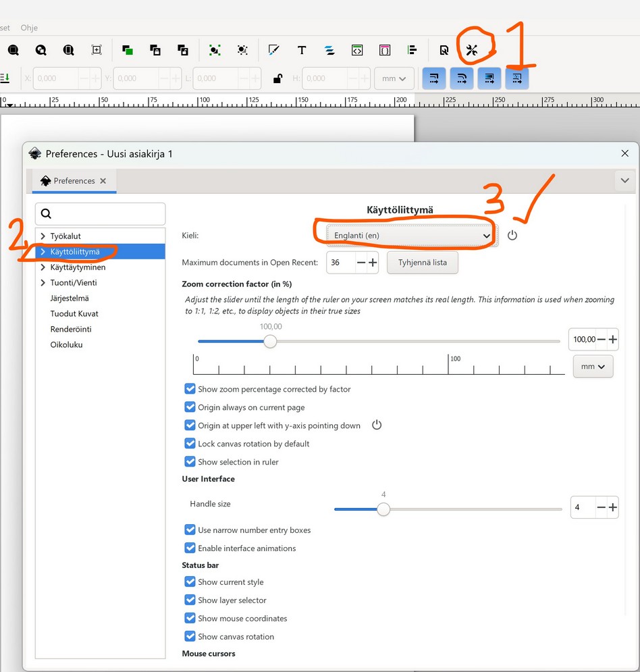Select Tuodut Kuvat in the list

tap(74, 313)
